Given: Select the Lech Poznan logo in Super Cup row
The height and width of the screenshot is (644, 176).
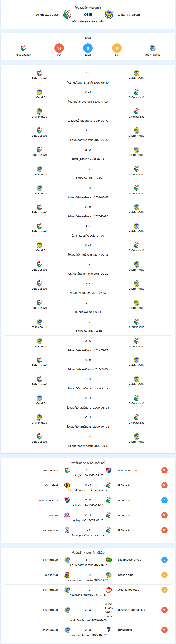Looking at the screenshot, I should coord(67,530).
